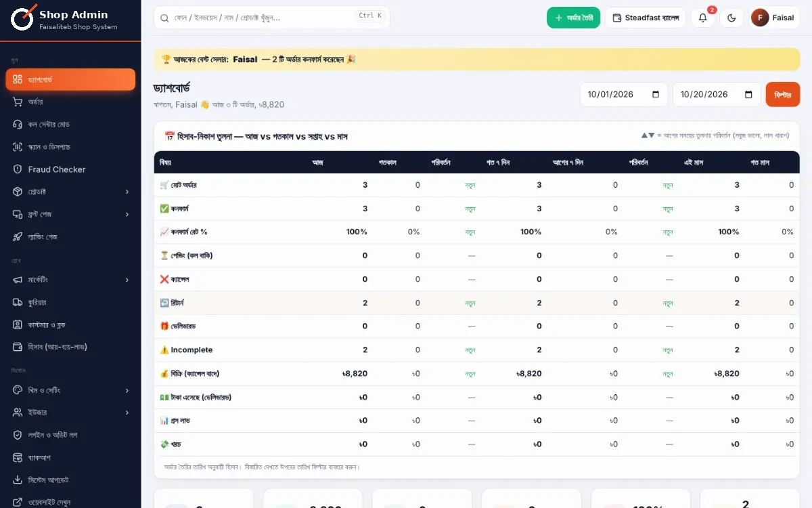
Task: Click the table footnote about order dates
Action: 262,467
